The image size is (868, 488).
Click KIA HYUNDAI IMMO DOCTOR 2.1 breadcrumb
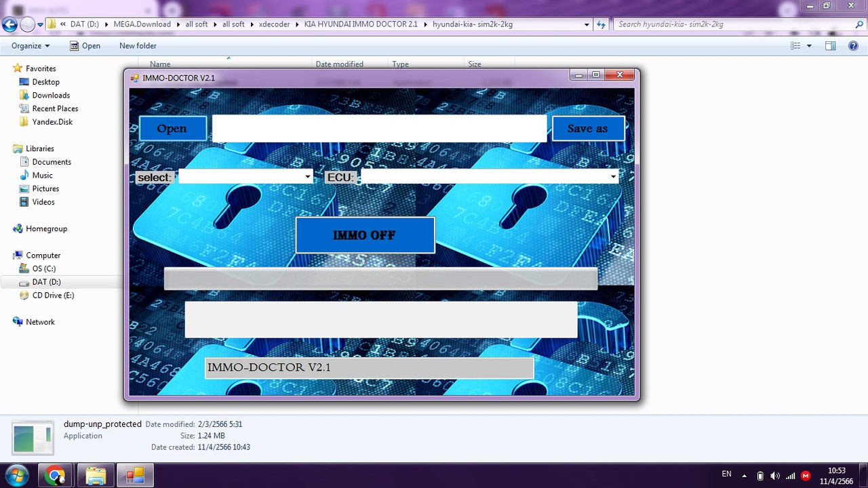(361, 24)
